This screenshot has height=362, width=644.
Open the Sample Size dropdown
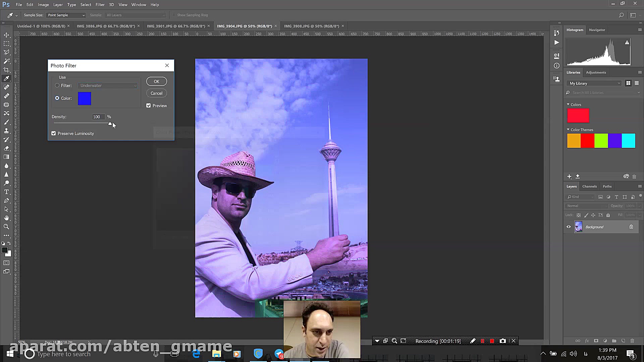coord(66,15)
